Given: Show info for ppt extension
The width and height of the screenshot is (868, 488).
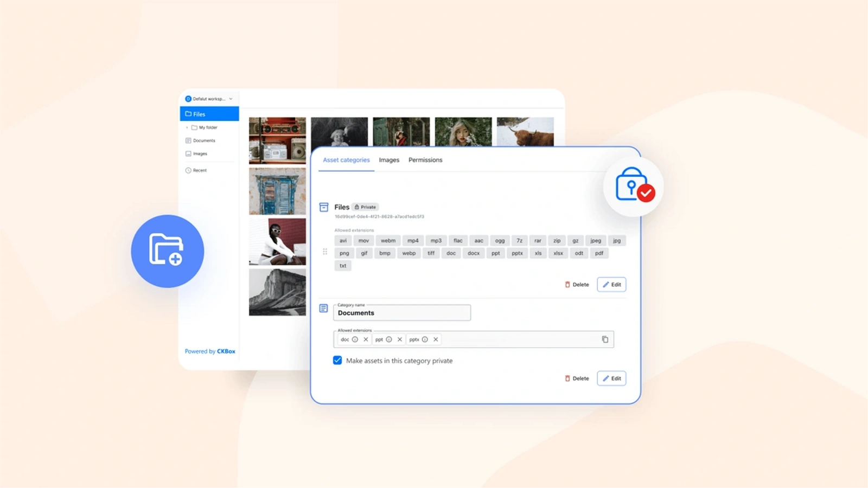Looking at the screenshot, I should pyautogui.click(x=389, y=339).
